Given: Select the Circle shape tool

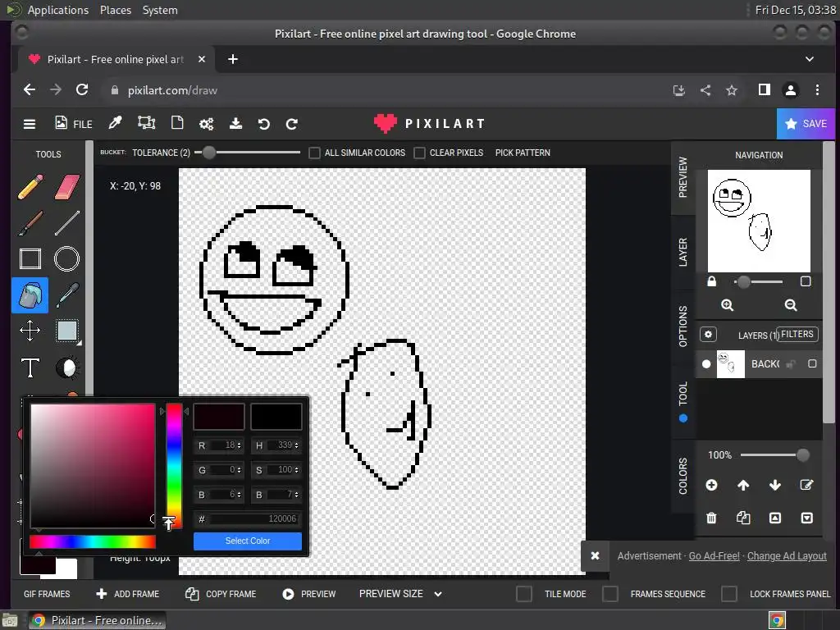Looking at the screenshot, I should pos(67,258).
